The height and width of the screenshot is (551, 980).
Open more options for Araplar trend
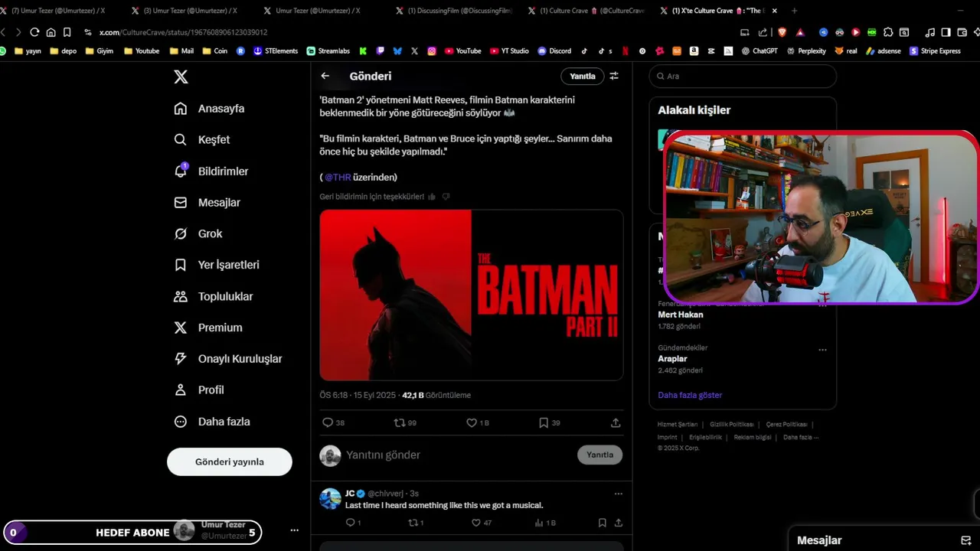pyautogui.click(x=822, y=350)
